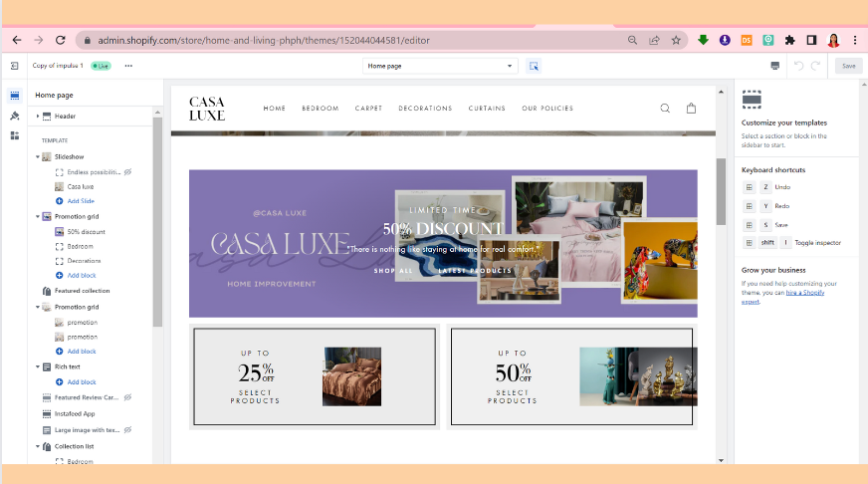The height and width of the screenshot is (484, 868).
Task: Open the green download extension icon
Action: coord(703,40)
